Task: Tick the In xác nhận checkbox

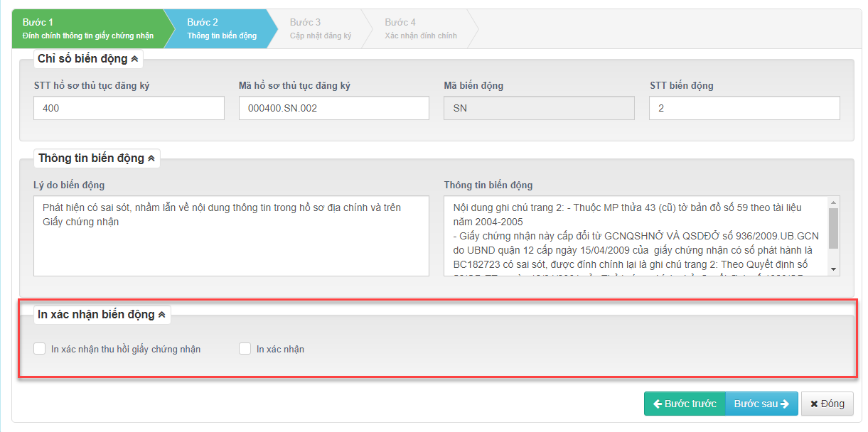Action: pyautogui.click(x=245, y=349)
